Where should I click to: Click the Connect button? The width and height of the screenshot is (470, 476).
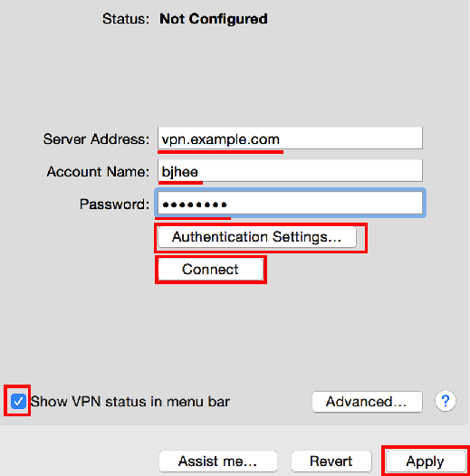[210, 270]
